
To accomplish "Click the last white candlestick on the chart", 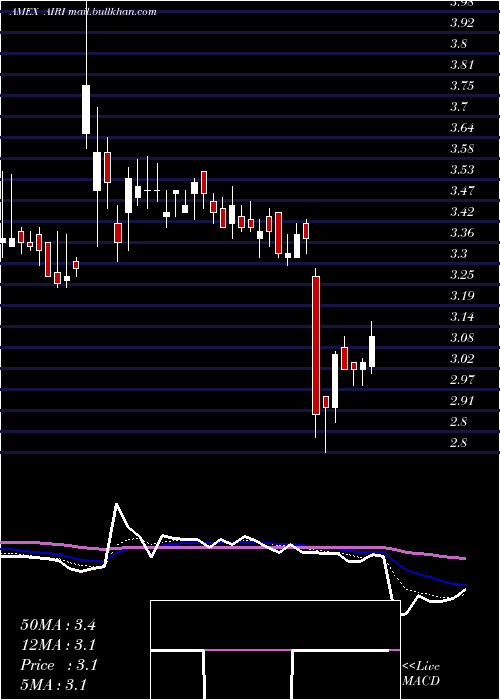I will [372, 352].
